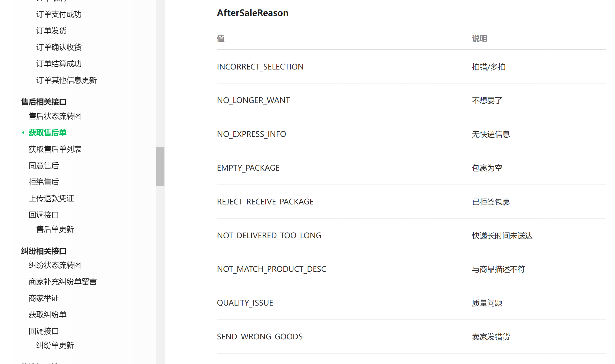Open the 拒绝售后 API page
This screenshot has height=364, width=615.
tap(44, 182)
